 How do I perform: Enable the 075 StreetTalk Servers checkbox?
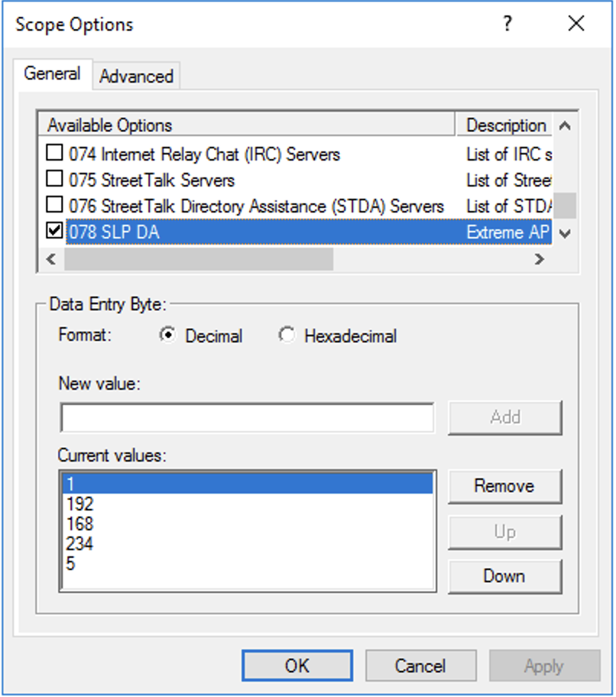pyautogui.click(x=54, y=180)
